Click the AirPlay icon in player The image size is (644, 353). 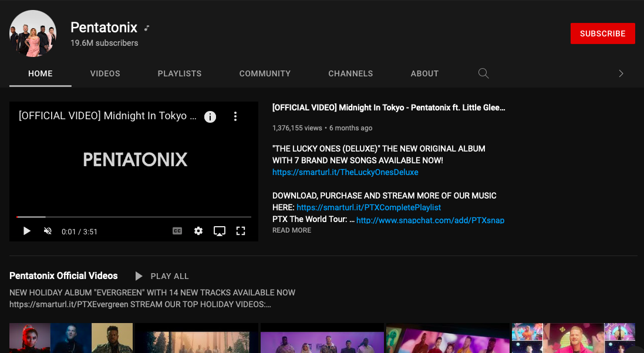(220, 231)
